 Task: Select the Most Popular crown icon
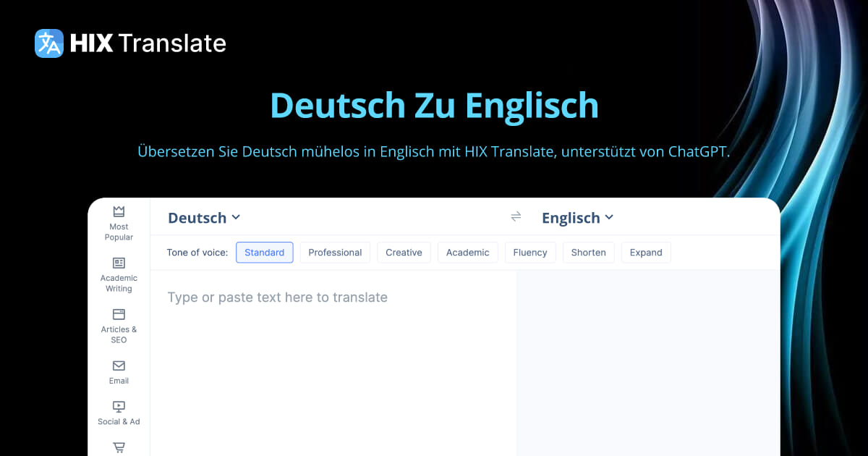(118, 211)
